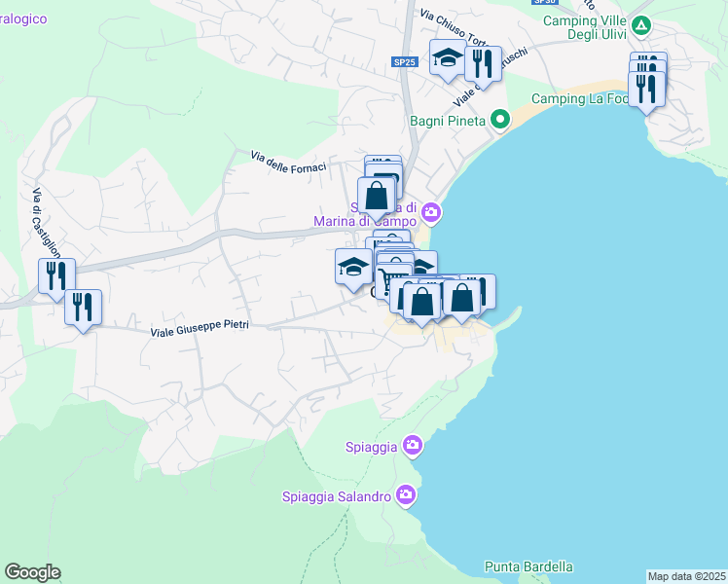Click shopping bag marker below Via delle Fornaci

377,199
